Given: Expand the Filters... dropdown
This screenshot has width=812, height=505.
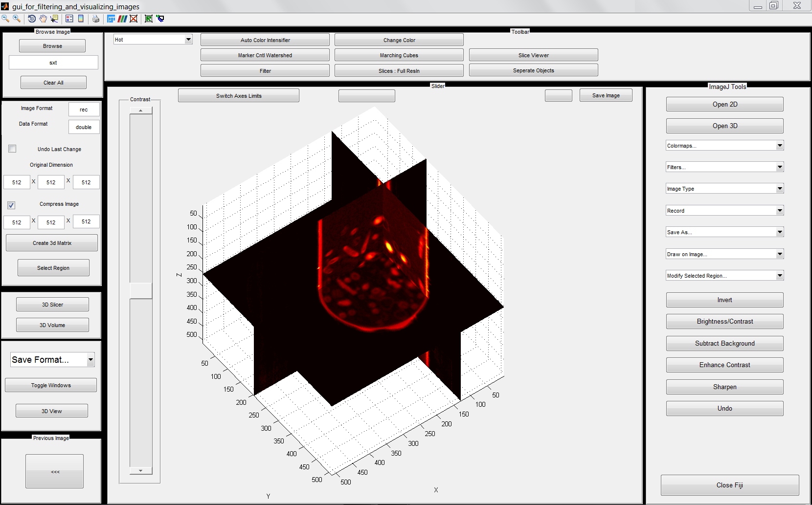Looking at the screenshot, I should pyautogui.click(x=724, y=167).
